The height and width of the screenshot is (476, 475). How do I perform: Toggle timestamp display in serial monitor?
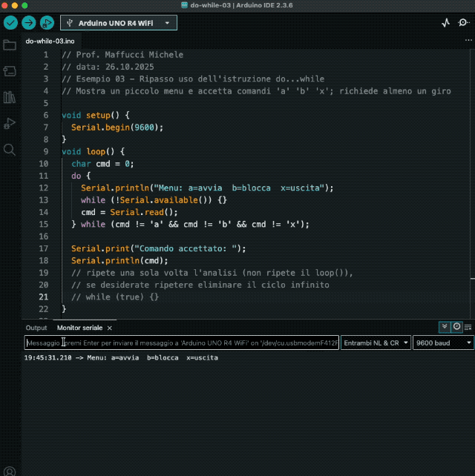(x=456, y=327)
